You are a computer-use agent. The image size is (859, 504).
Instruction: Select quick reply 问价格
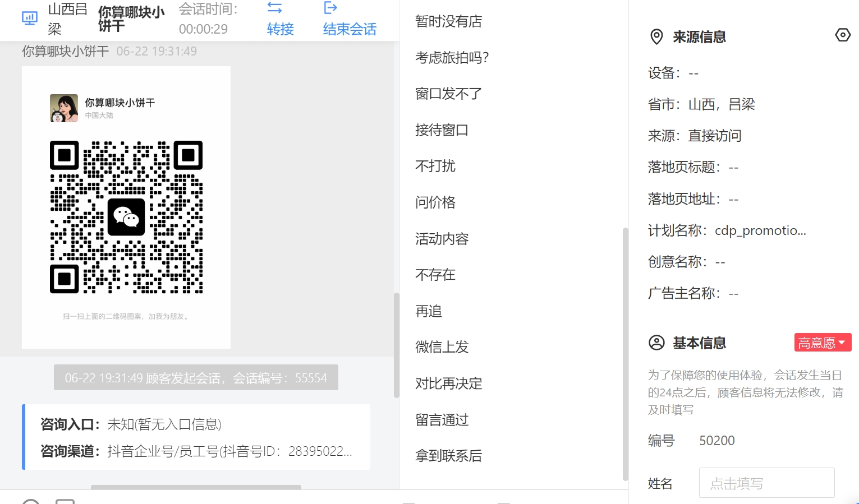[x=435, y=202]
